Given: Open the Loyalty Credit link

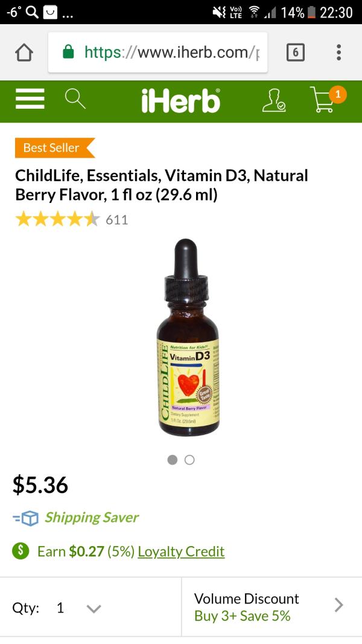Looking at the screenshot, I should click(x=181, y=552).
